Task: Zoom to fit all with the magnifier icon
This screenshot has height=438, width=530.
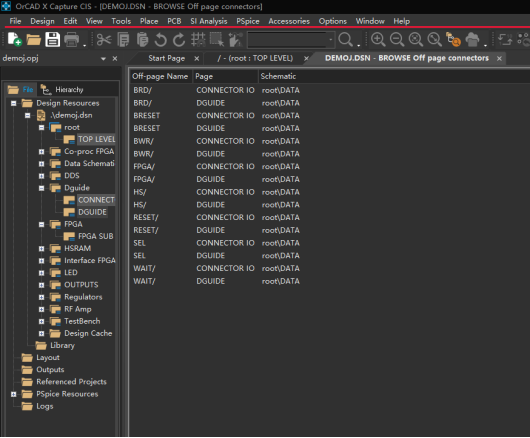Action: click(x=435, y=40)
